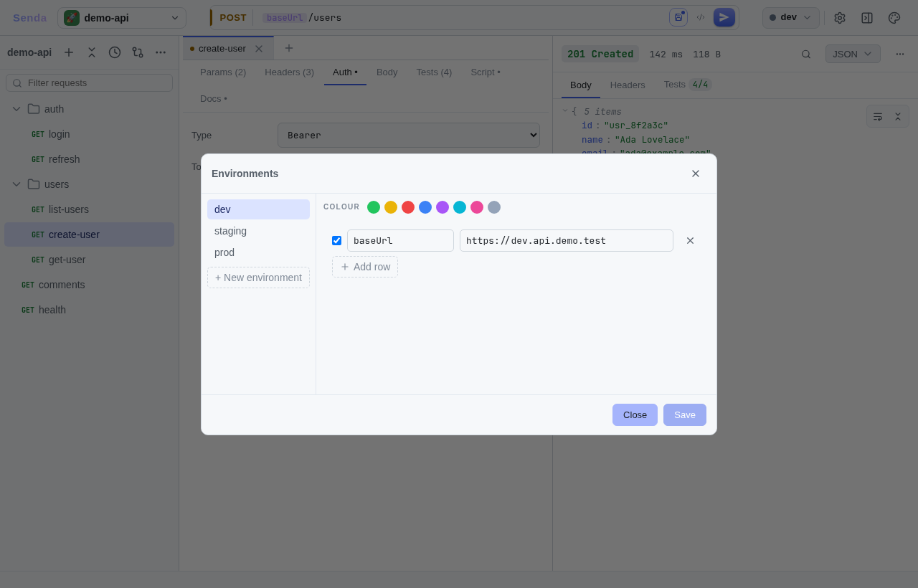918x588 pixels.
Task: Open request history clock icon
Action: click(x=115, y=52)
